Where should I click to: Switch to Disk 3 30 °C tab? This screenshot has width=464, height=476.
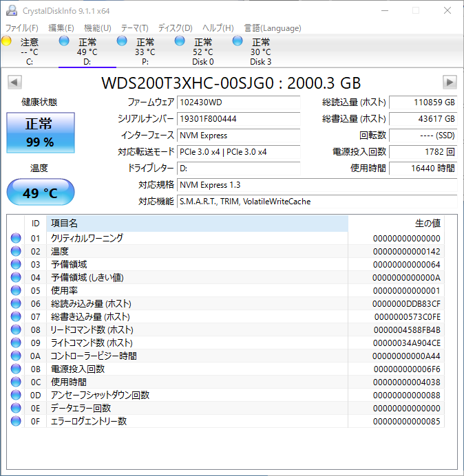pyautogui.click(x=260, y=52)
